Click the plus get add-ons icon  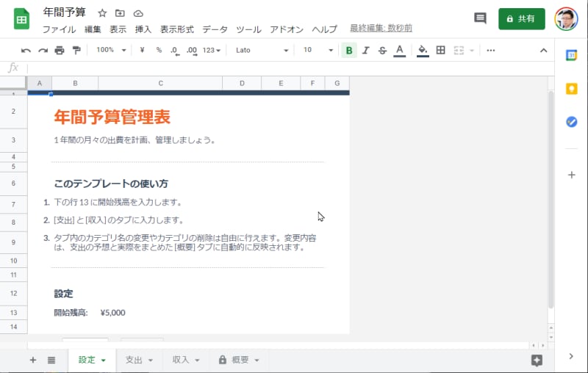[x=572, y=175]
